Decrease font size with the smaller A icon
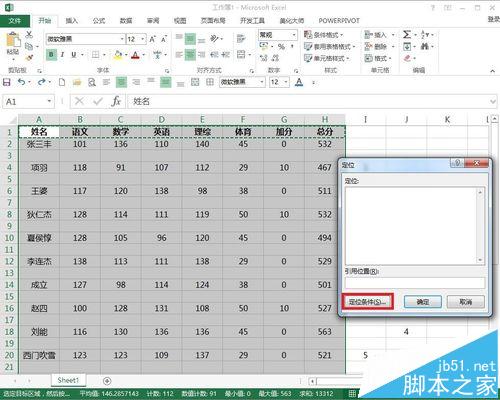The width and height of the screenshot is (500, 400). pyautogui.click(x=164, y=39)
